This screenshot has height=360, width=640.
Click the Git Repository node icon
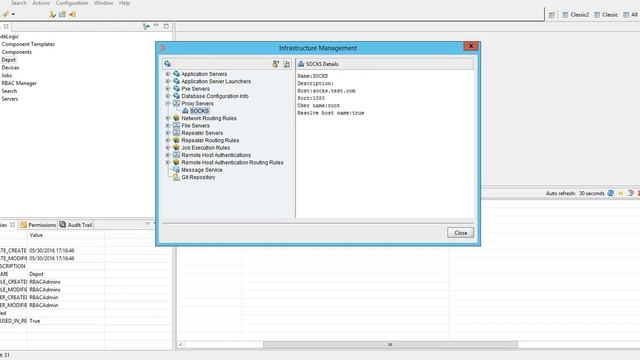[x=176, y=177]
